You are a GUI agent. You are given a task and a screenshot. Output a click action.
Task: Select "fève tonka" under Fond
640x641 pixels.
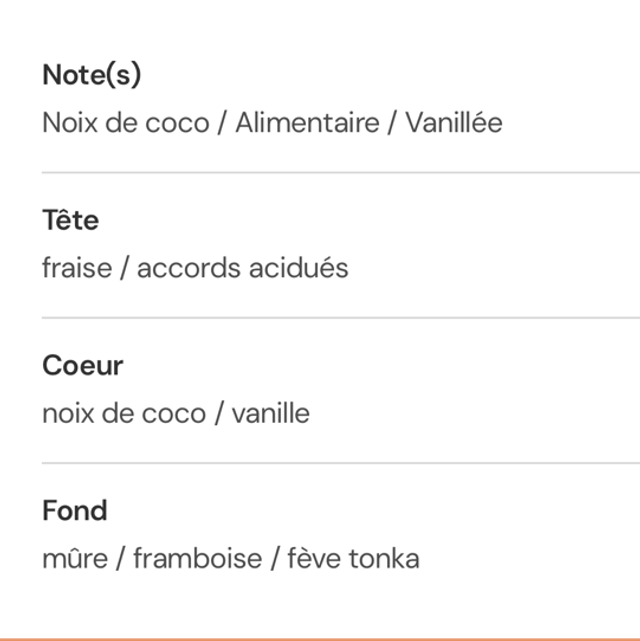pyautogui.click(x=353, y=558)
